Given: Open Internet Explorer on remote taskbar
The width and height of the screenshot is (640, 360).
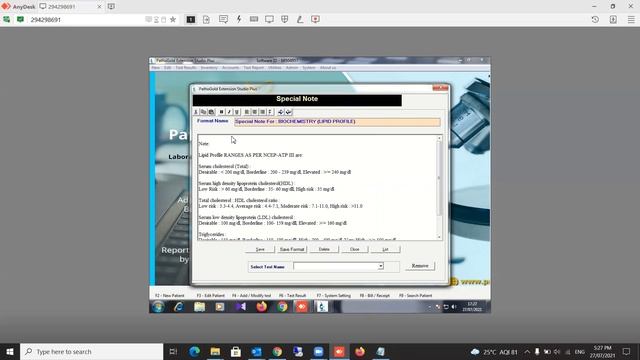Looking at the screenshot, I should point(179,307).
